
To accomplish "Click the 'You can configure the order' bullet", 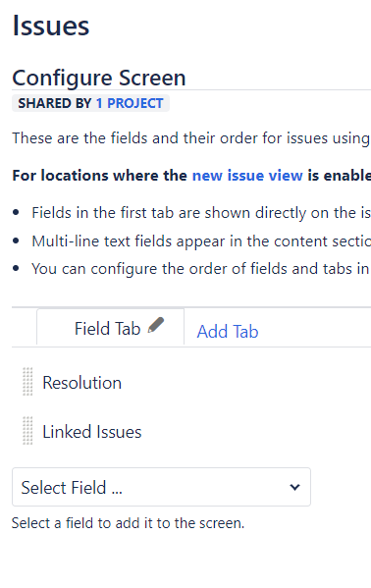I will coord(201,269).
